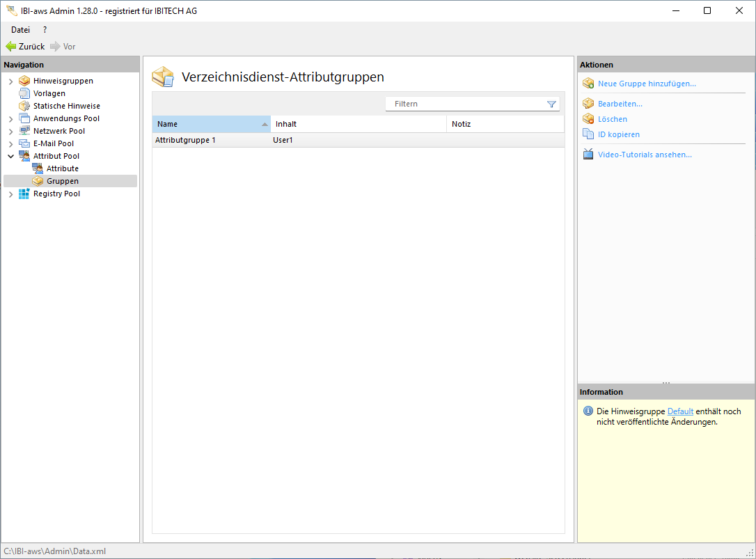756x559 pixels.
Task: Open the Datei menu
Action: click(x=20, y=30)
